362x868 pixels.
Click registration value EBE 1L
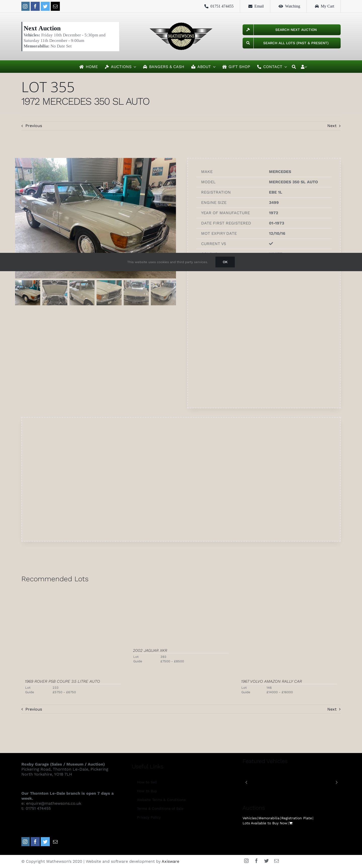pos(276,192)
